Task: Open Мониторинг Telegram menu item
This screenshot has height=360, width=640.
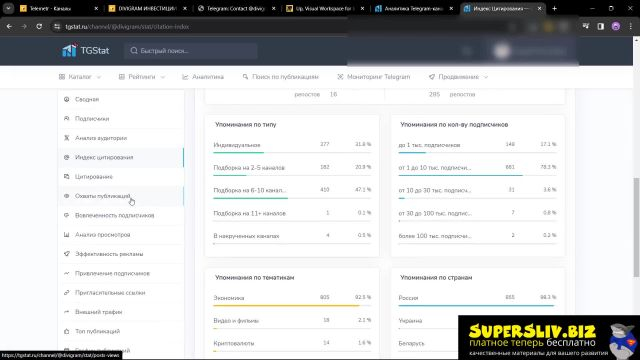Action: (x=373, y=77)
